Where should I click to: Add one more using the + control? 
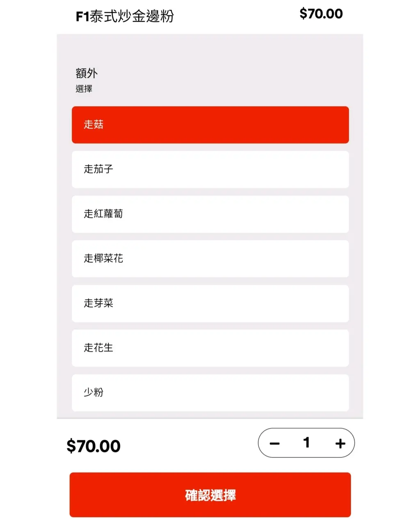tap(340, 443)
